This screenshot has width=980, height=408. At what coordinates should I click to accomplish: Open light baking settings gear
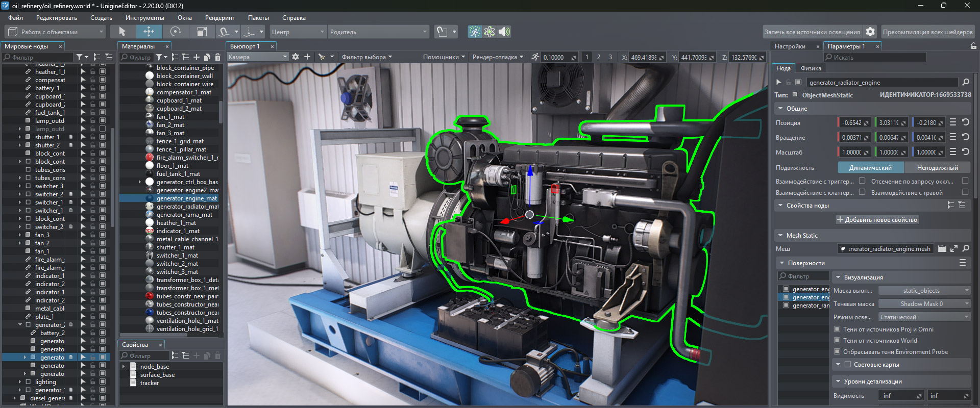(870, 32)
